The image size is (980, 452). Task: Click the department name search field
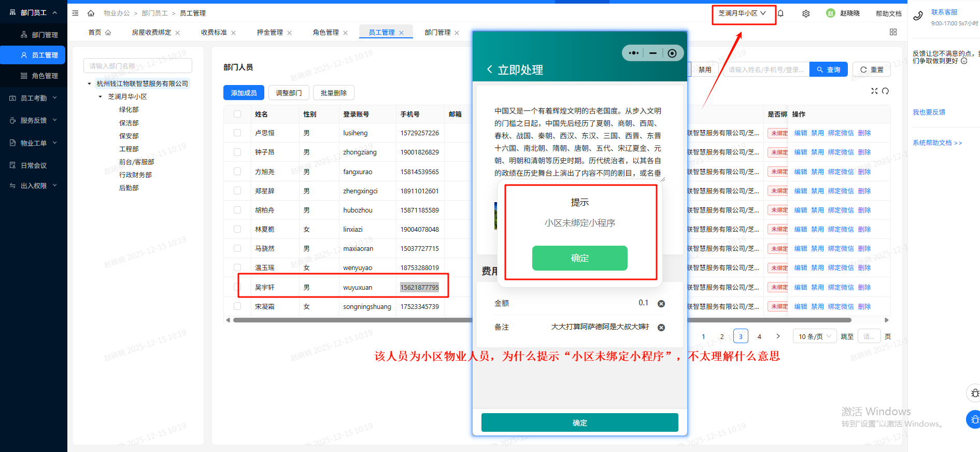137,66
